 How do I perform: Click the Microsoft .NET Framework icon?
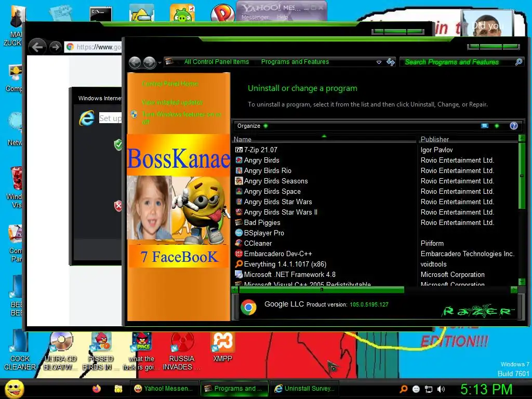[x=239, y=274]
